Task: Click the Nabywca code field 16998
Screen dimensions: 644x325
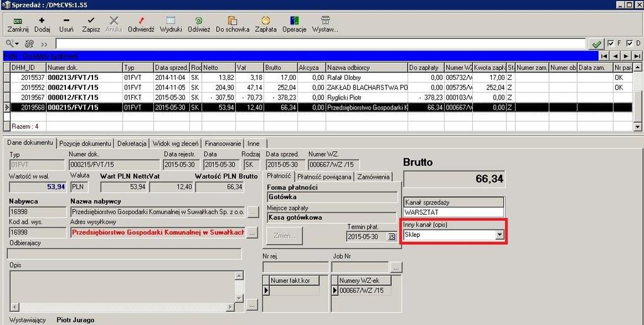Action: click(37, 212)
